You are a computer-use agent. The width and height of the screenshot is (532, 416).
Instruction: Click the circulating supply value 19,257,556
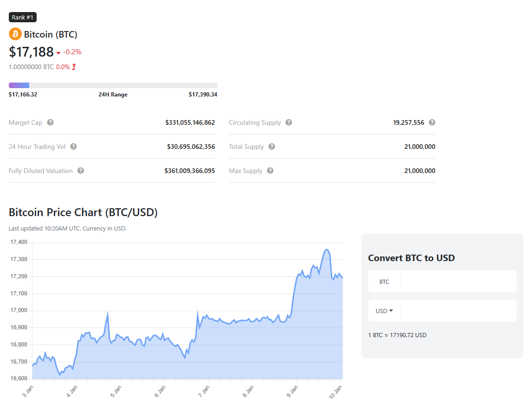coord(409,122)
